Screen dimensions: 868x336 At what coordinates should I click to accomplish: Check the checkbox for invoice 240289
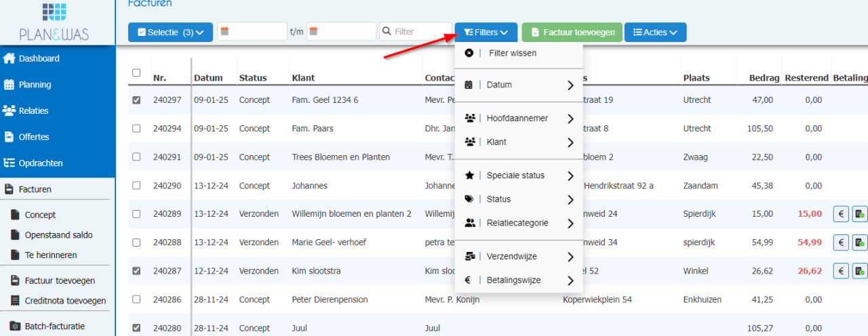click(x=136, y=213)
